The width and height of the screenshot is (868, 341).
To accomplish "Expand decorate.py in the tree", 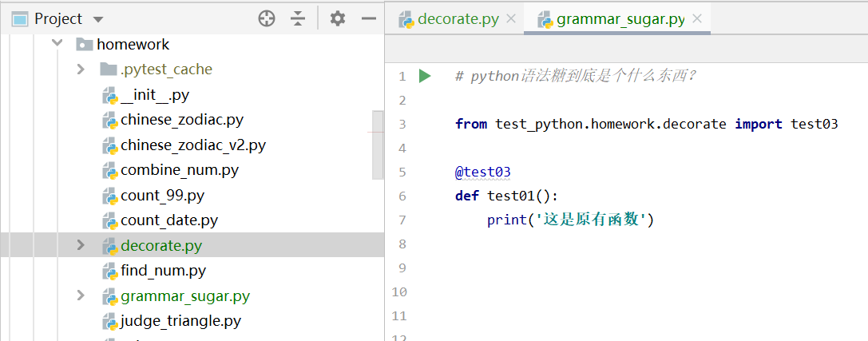I will coord(81,245).
